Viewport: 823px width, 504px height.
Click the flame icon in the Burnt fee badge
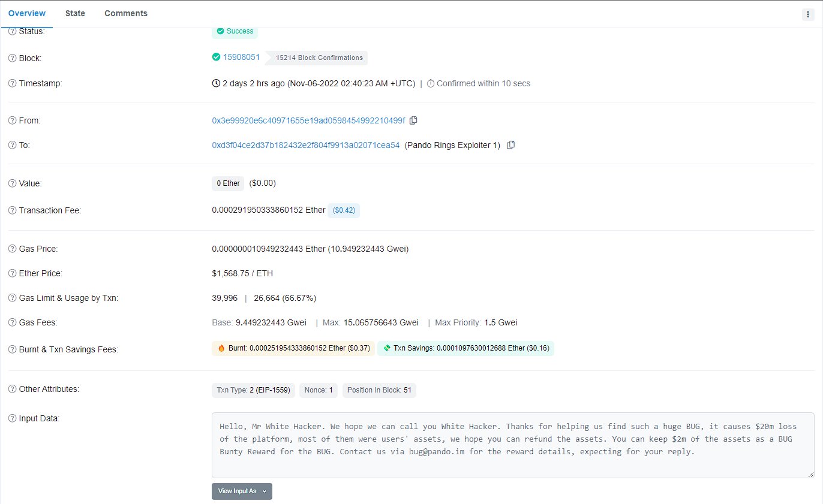(221, 348)
